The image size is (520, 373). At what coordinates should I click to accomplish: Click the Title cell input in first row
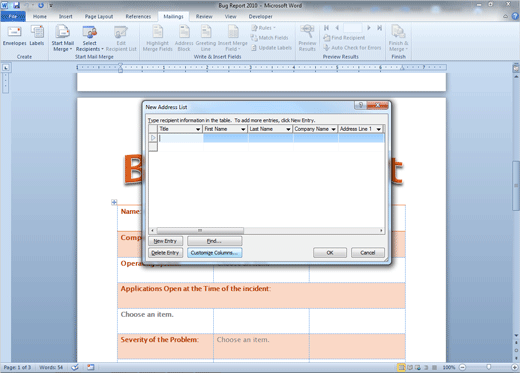coord(180,138)
